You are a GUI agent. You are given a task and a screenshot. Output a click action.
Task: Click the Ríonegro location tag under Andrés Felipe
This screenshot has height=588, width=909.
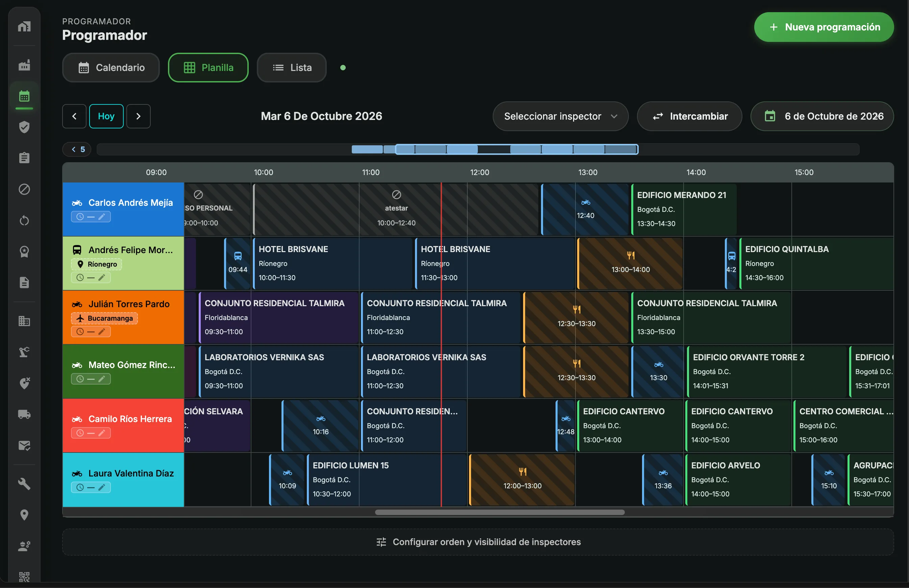click(96, 264)
